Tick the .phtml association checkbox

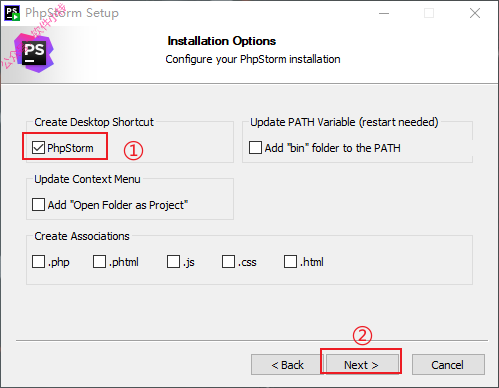(x=99, y=262)
